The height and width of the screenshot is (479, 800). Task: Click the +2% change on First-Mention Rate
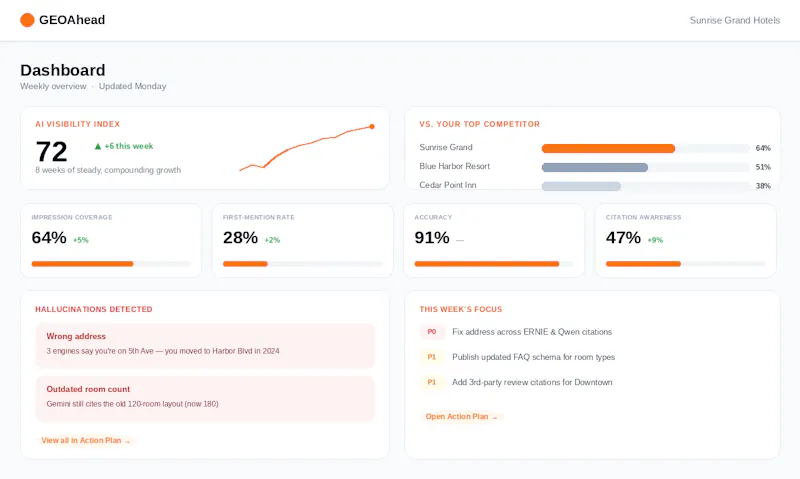[x=272, y=240]
